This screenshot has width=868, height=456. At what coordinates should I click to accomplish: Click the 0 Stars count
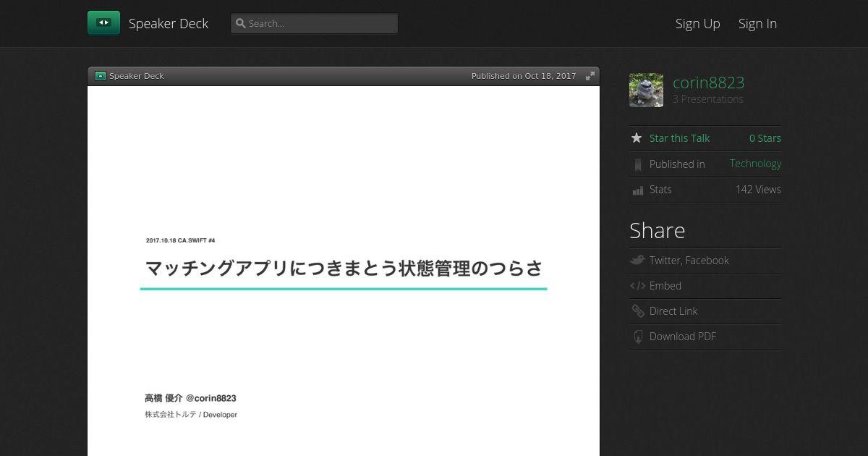[x=765, y=138]
